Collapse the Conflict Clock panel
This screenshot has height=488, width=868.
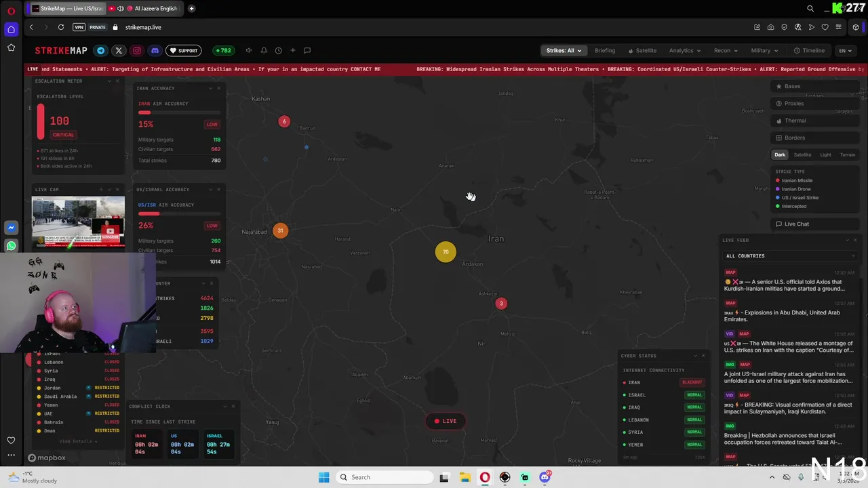tap(224, 406)
